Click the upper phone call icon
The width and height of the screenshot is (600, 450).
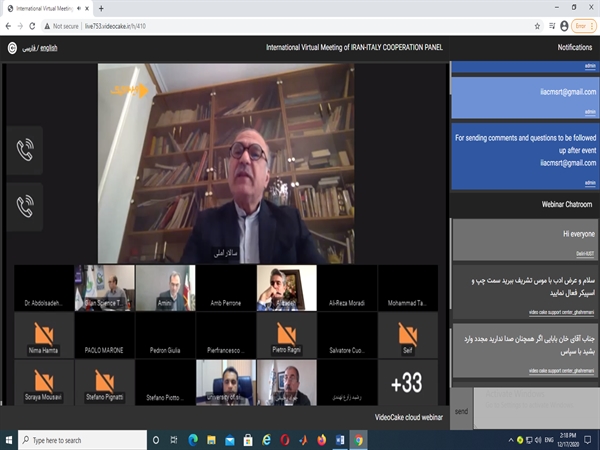(25, 150)
